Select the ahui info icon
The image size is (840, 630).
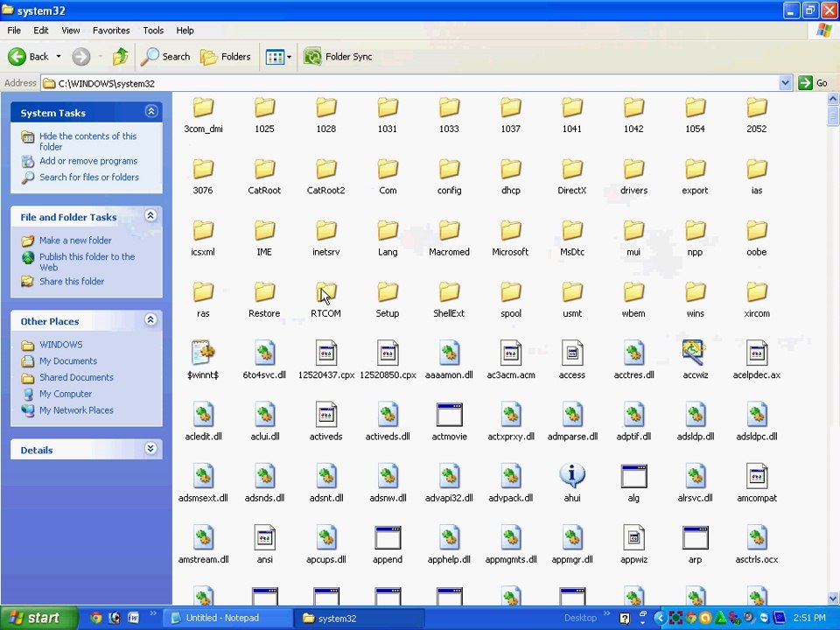point(571,476)
